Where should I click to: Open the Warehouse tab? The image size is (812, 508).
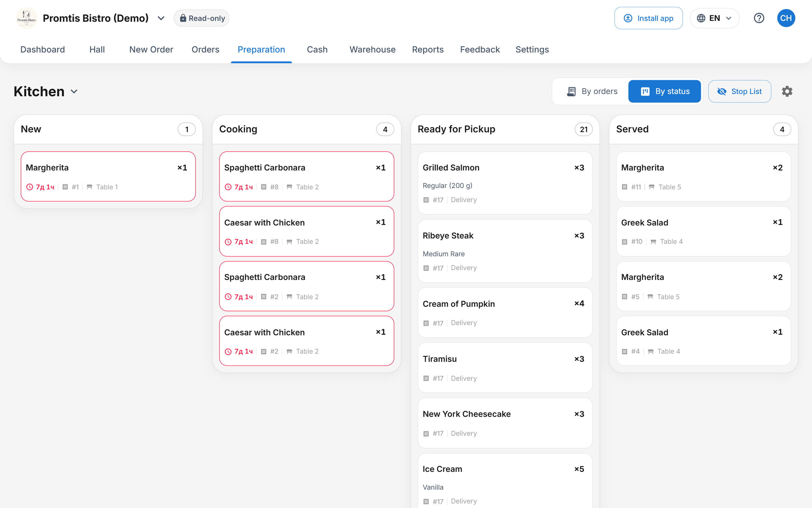(x=372, y=50)
